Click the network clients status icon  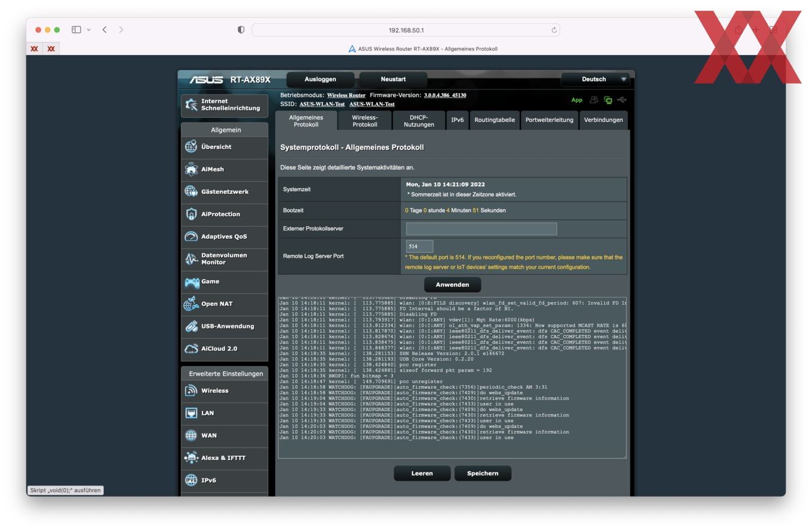[608, 100]
